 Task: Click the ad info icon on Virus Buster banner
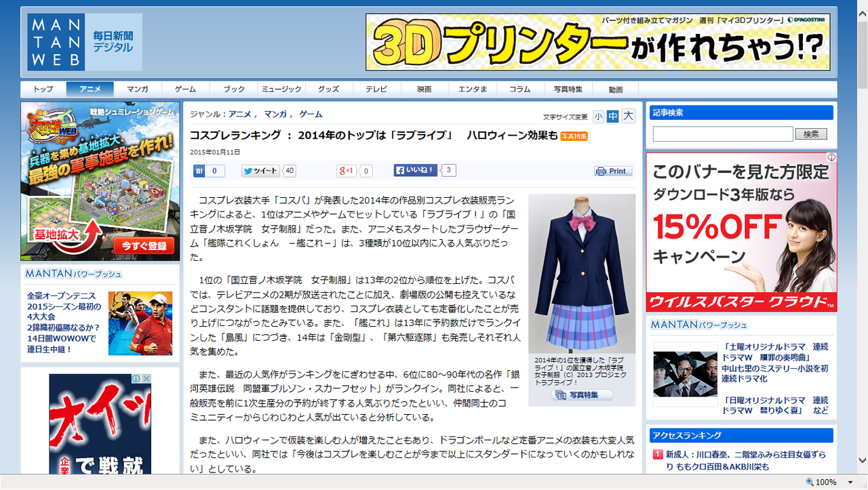click(831, 157)
